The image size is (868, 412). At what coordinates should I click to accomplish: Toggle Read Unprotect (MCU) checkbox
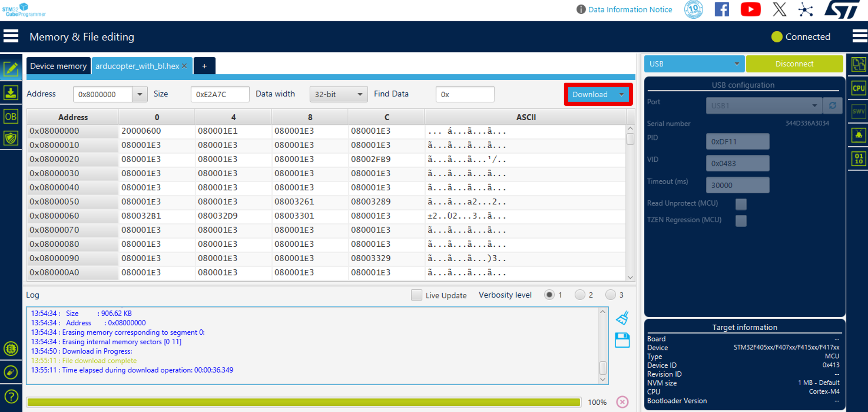[x=741, y=204]
